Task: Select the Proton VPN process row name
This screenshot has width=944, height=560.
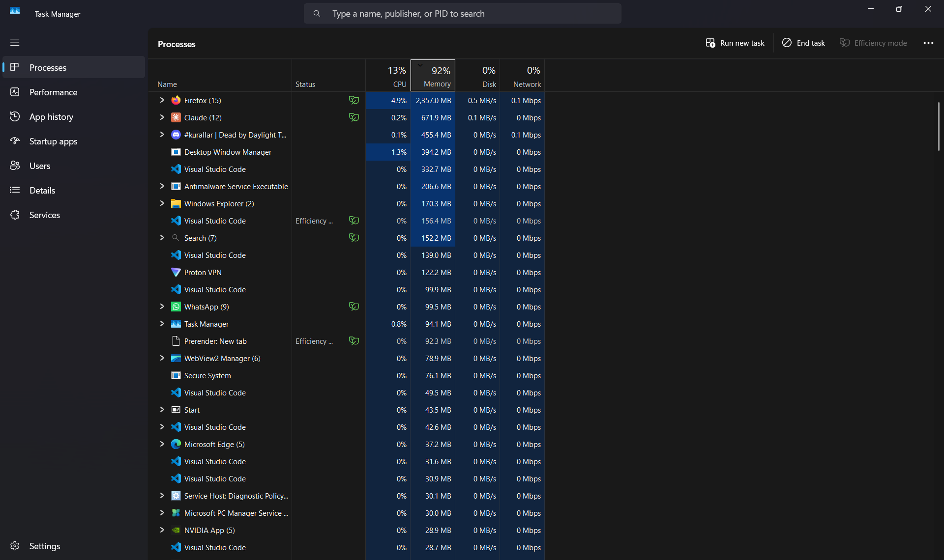Action: pyautogui.click(x=203, y=272)
